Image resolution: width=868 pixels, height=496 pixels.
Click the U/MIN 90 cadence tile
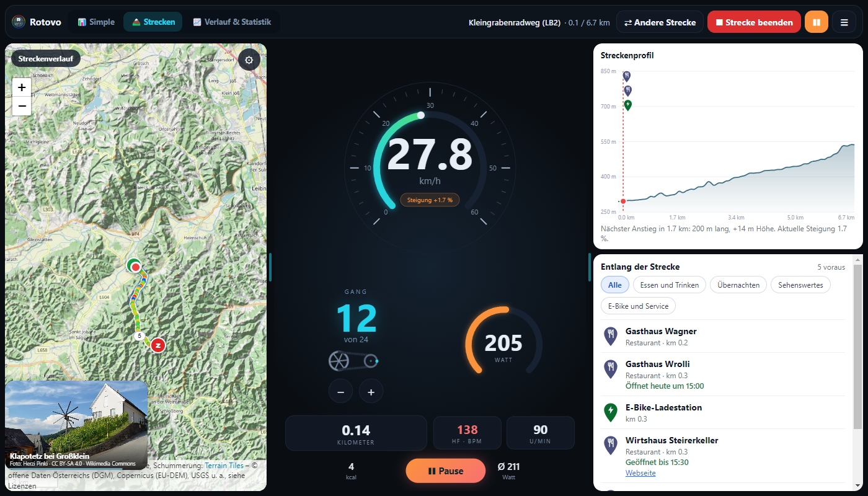pos(540,433)
